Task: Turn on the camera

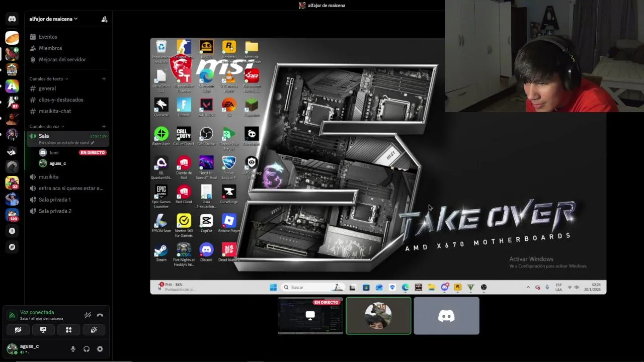Action: click(x=18, y=330)
